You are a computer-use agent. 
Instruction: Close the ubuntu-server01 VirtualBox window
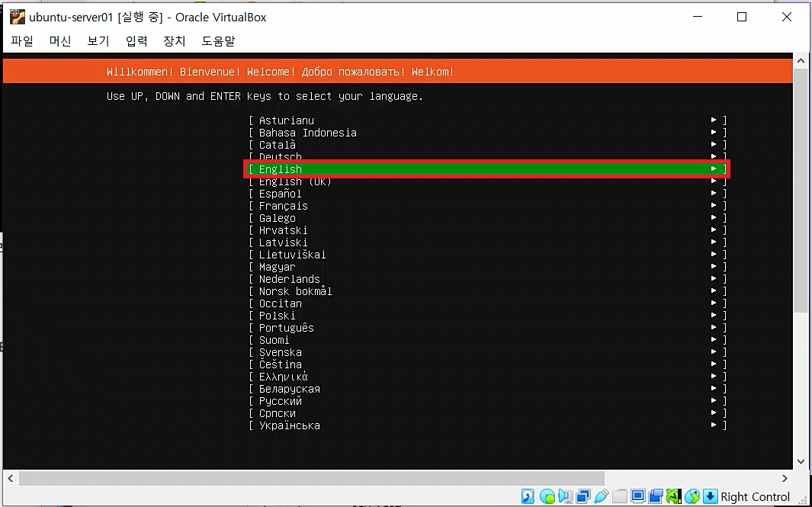[x=787, y=17]
